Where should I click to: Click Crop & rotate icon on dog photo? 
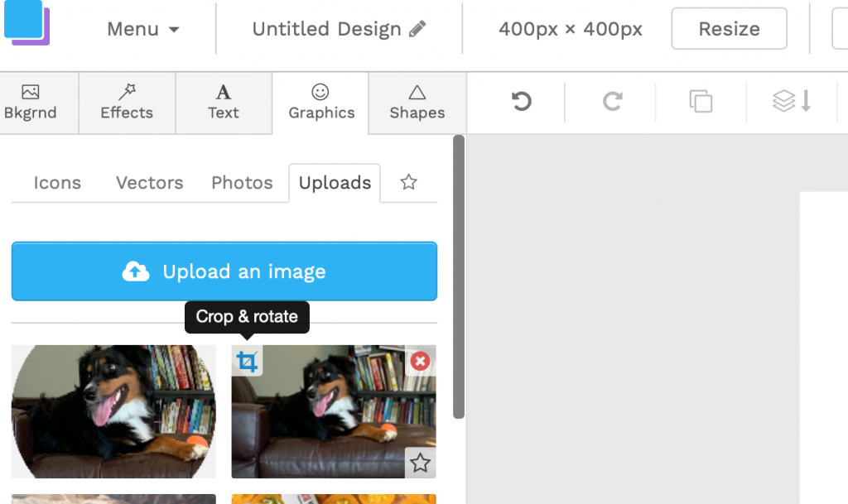click(247, 361)
